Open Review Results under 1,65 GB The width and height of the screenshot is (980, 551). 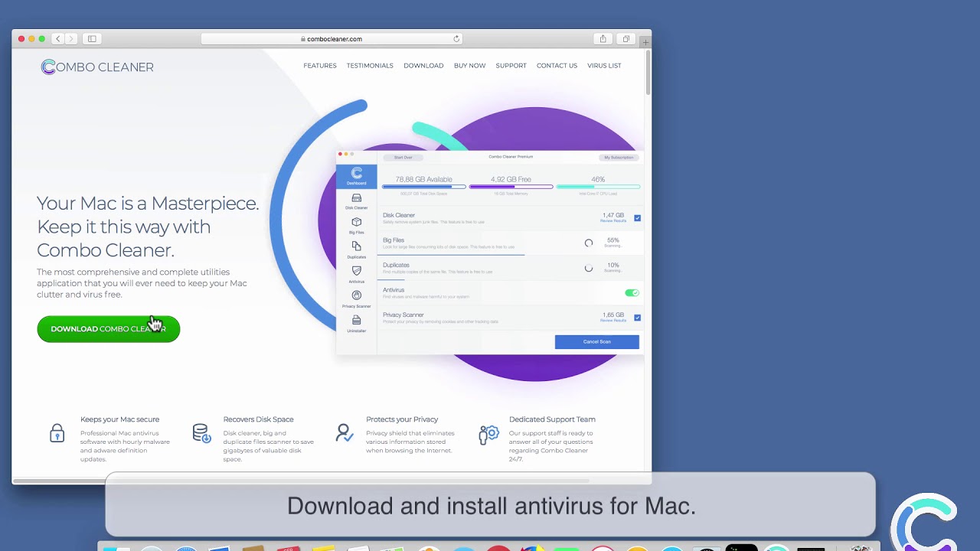613,321
